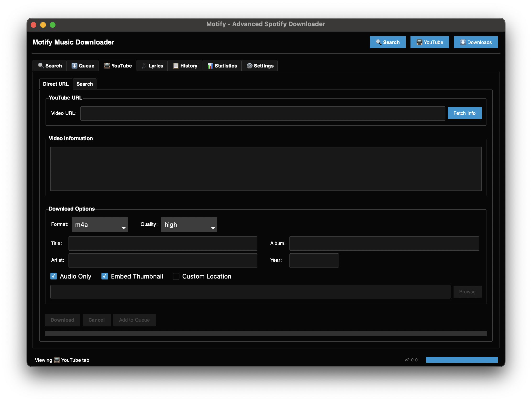
Task: Click the download arrow icon in Downloads button
Action: (463, 42)
